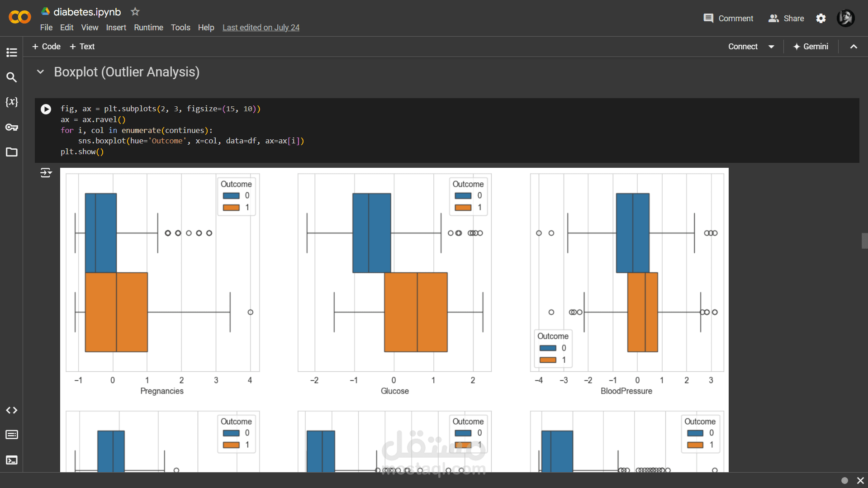Click the BloodPressure boxplot blue box
The image size is (868, 488).
coord(633,233)
